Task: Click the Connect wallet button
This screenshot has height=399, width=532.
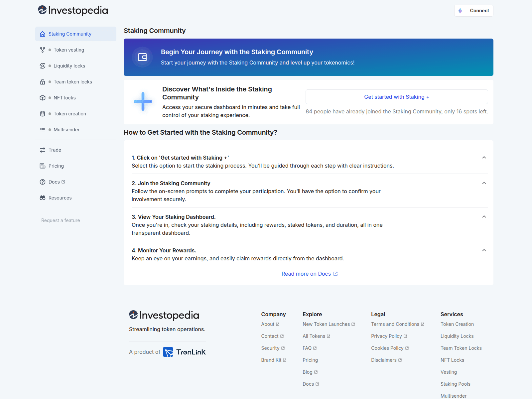Action: point(479,11)
